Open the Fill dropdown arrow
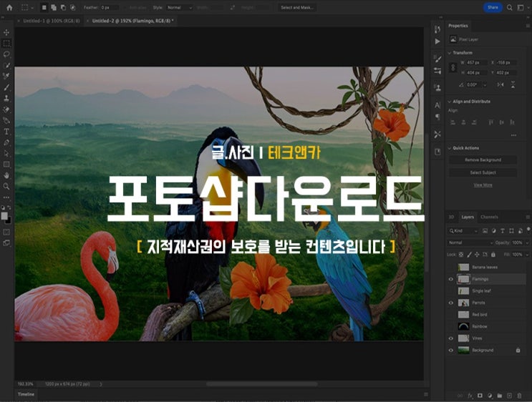Image resolution: width=532 pixels, height=402 pixels. click(x=527, y=254)
